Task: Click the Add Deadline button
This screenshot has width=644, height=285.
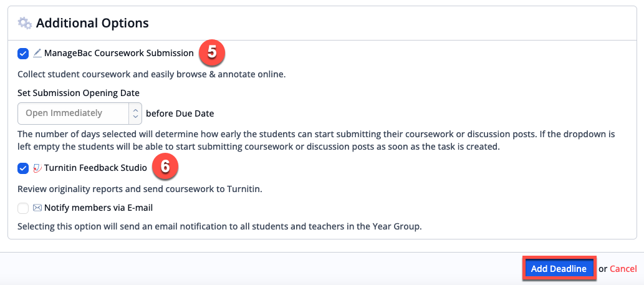Action: 559,269
